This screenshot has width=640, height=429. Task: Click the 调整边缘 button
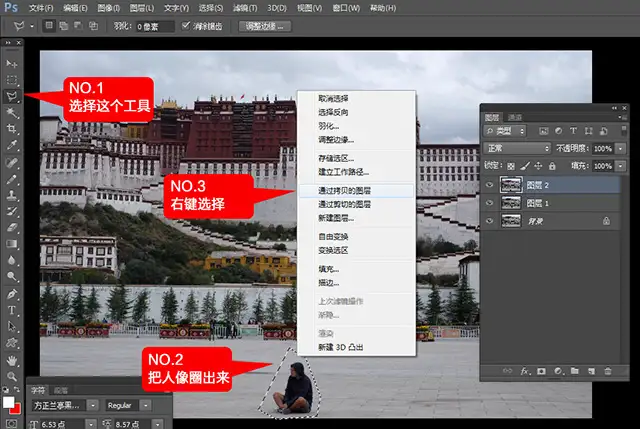(x=264, y=26)
